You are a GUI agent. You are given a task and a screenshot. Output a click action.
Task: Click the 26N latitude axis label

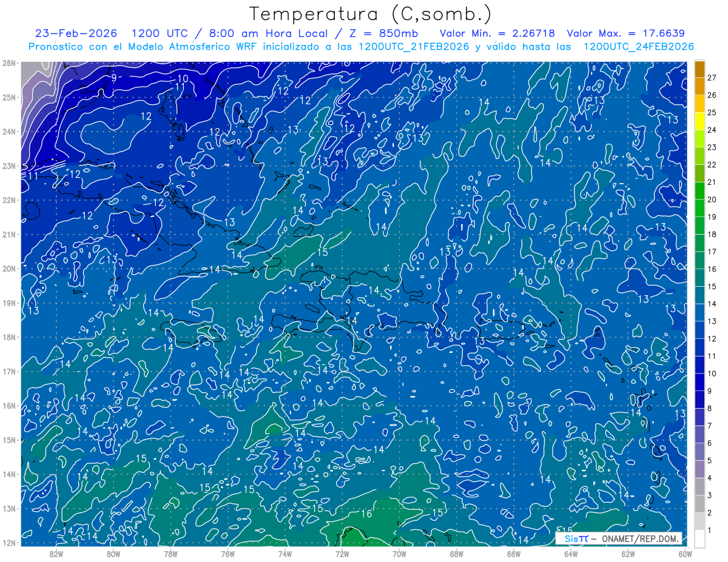pyautogui.click(x=8, y=63)
